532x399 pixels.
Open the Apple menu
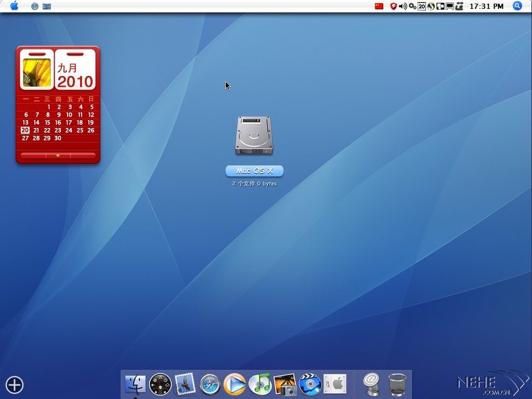14,6
